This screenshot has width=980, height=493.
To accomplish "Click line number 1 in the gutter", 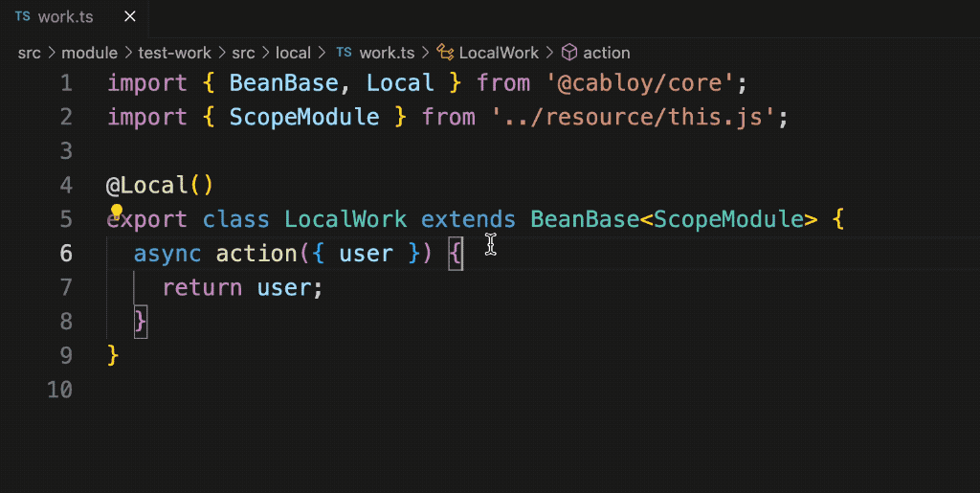I will pyautogui.click(x=66, y=83).
